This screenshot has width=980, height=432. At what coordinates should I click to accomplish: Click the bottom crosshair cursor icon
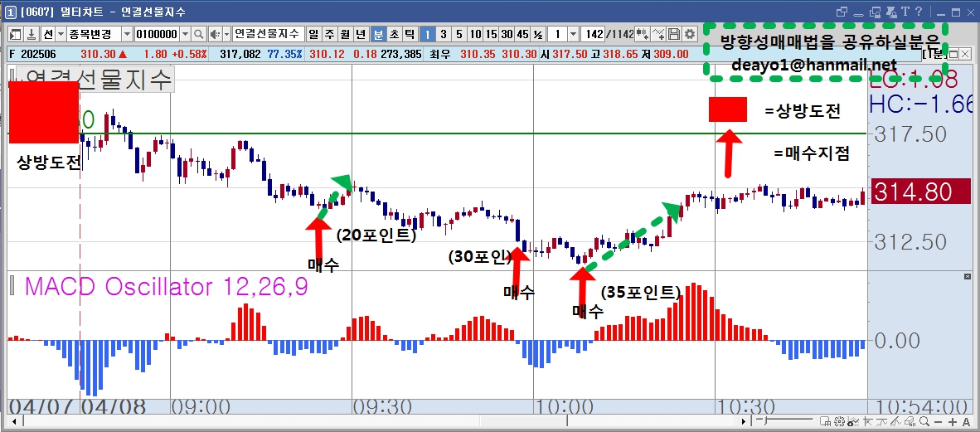pos(867,421)
